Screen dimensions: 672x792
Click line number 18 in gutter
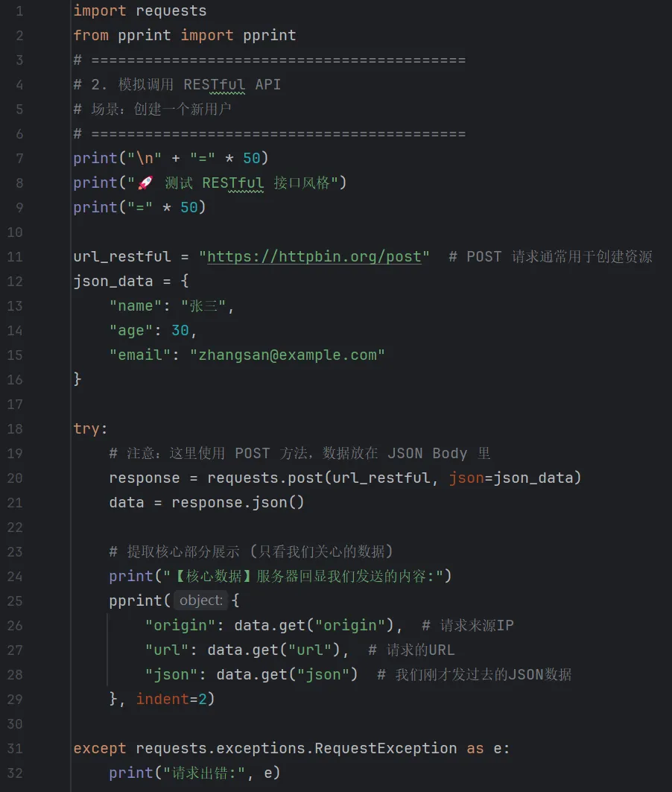pos(15,428)
